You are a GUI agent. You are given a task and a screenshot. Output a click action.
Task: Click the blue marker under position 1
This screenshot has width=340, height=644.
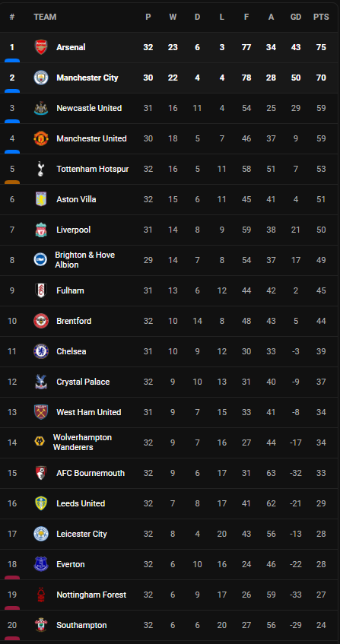coord(12,60)
